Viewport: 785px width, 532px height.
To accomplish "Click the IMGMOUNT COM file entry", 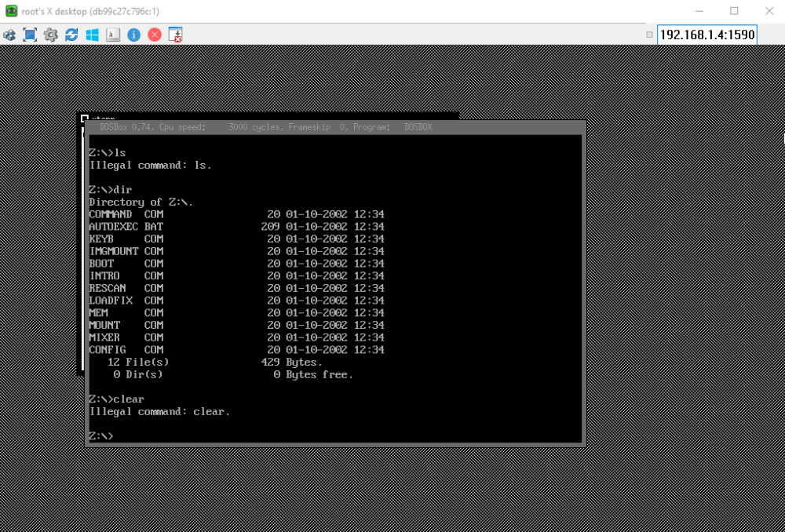I will click(237, 251).
